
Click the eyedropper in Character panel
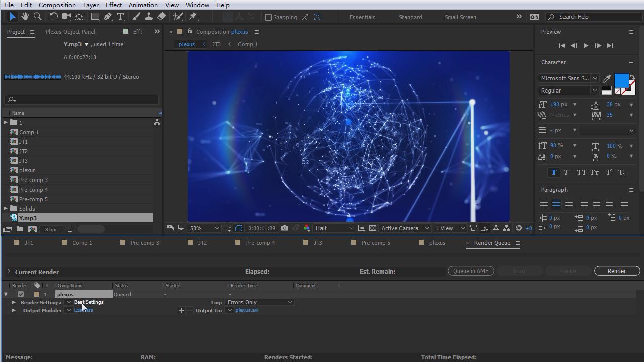pyautogui.click(x=607, y=79)
